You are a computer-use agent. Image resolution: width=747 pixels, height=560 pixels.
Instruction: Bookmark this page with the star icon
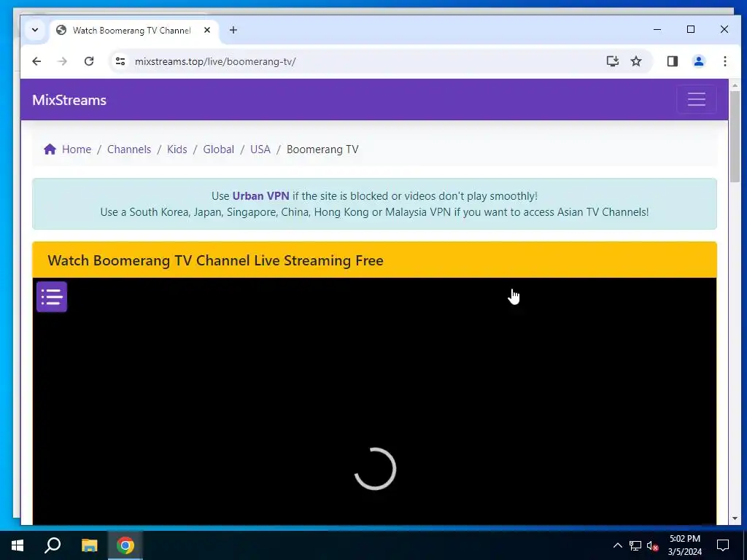(636, 61)
